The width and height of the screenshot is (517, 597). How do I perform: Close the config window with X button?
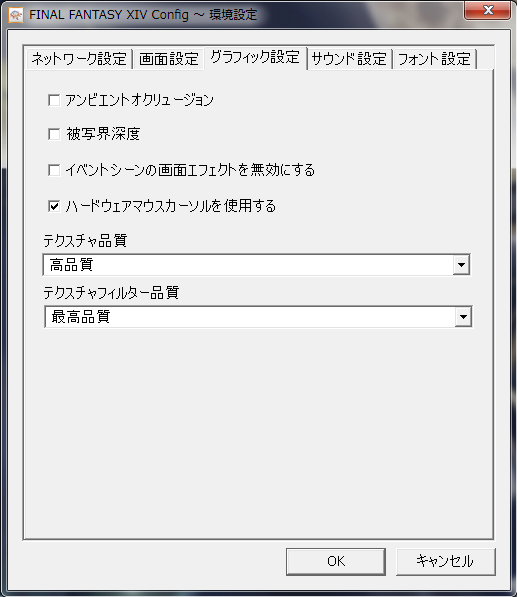coord(487,11)
